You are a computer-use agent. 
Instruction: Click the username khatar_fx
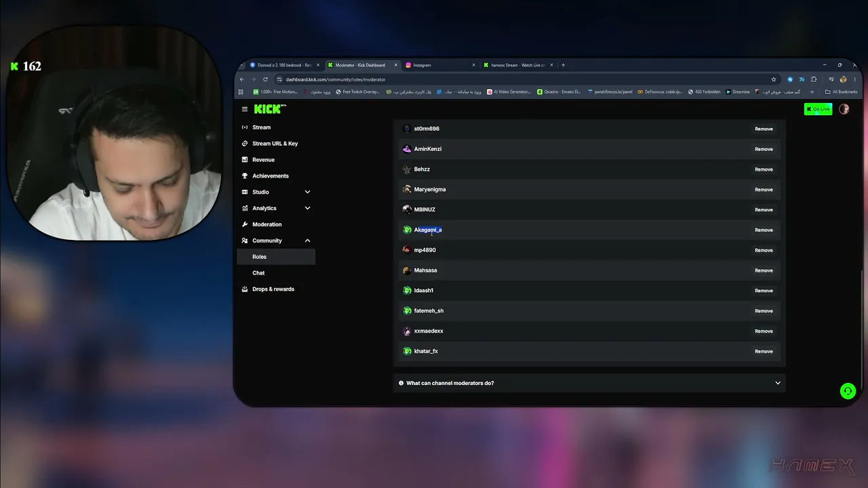[426, 351]
